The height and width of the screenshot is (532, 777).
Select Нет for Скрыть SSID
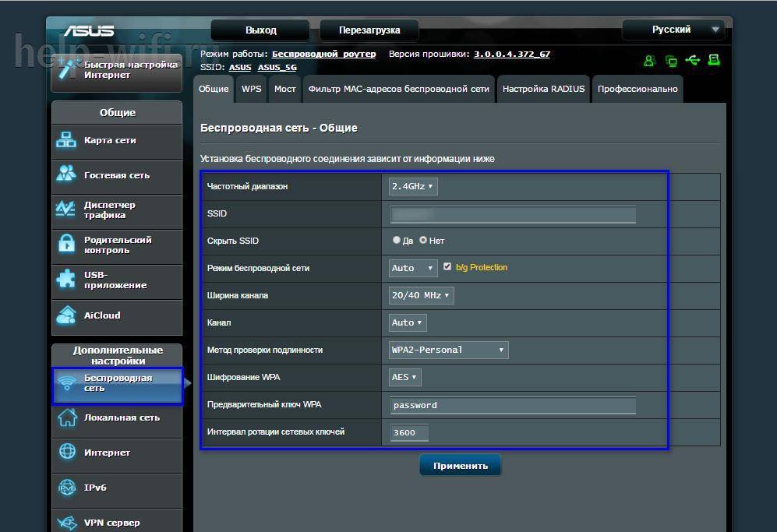pyautogui.click(x=423, y=241)
